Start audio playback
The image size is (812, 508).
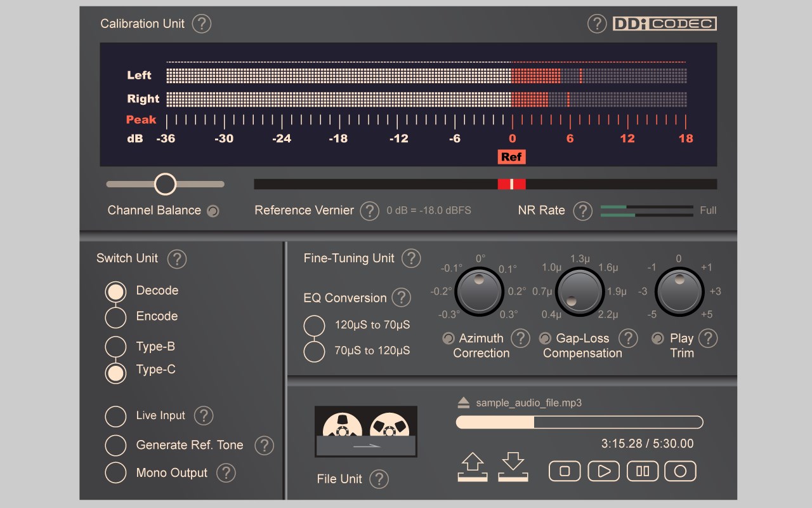[603, 471]
